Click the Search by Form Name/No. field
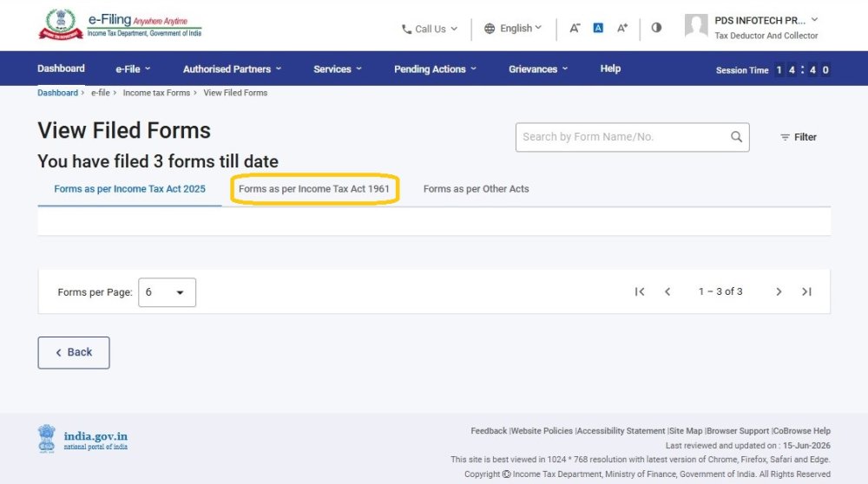This screenshot has height=484, width=868. (x=632, y=137)
